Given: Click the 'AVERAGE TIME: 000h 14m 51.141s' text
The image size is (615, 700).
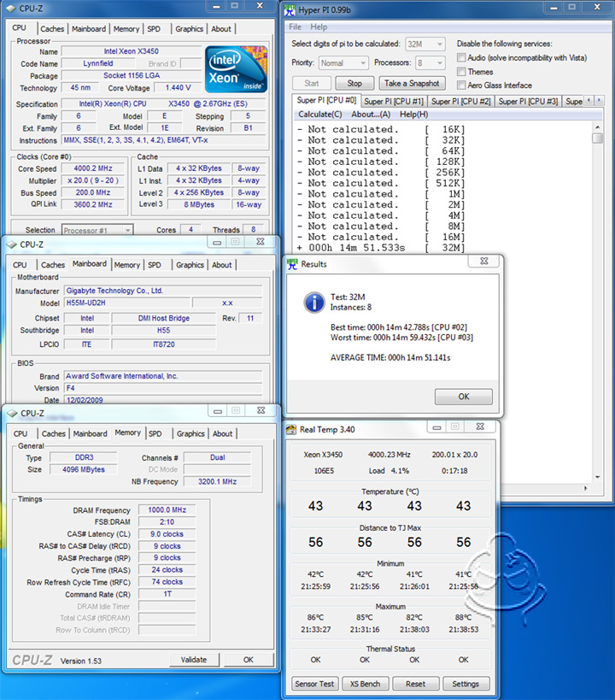Looking at the screenshot, I should coord(390,357).
